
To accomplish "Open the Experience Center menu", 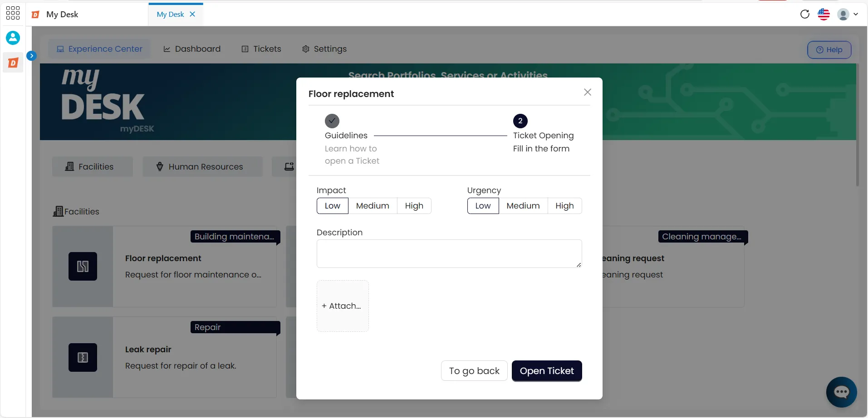I will (x=99, y=49).
